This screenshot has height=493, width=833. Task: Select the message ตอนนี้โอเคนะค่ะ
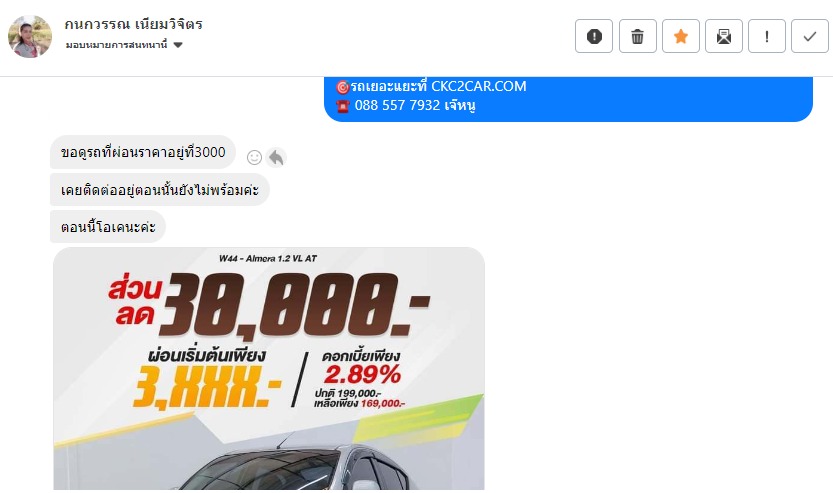(108, 227)
